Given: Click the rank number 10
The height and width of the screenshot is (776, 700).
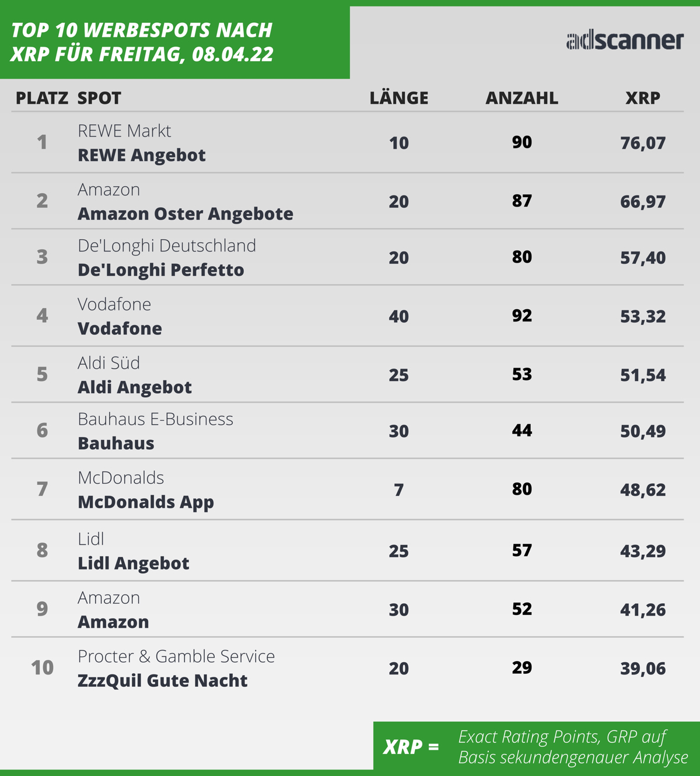Looking at the screenshot, I should tap(42, 667).
